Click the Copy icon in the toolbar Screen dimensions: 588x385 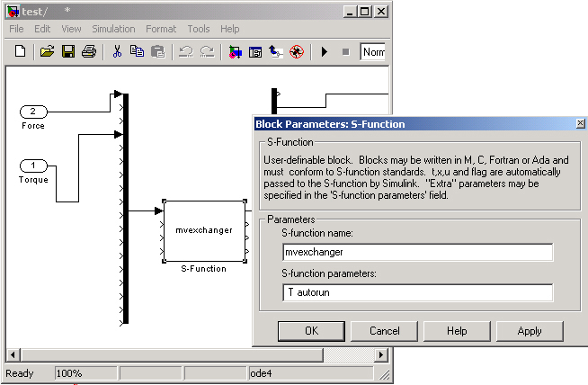tap(137, 52)
